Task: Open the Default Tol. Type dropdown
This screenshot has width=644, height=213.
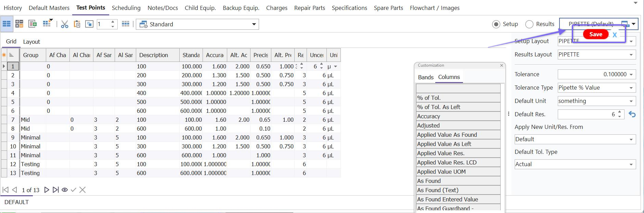Action: 631,164
